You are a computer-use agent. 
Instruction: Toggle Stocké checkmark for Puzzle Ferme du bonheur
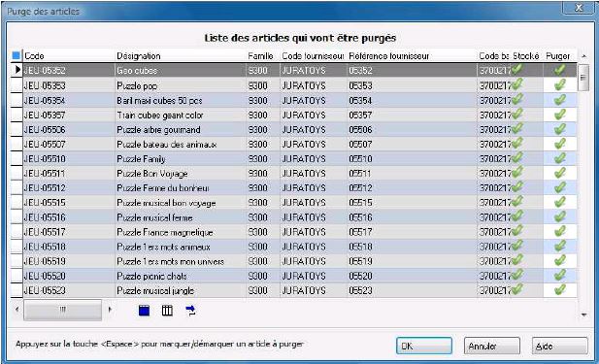[517, 186]
